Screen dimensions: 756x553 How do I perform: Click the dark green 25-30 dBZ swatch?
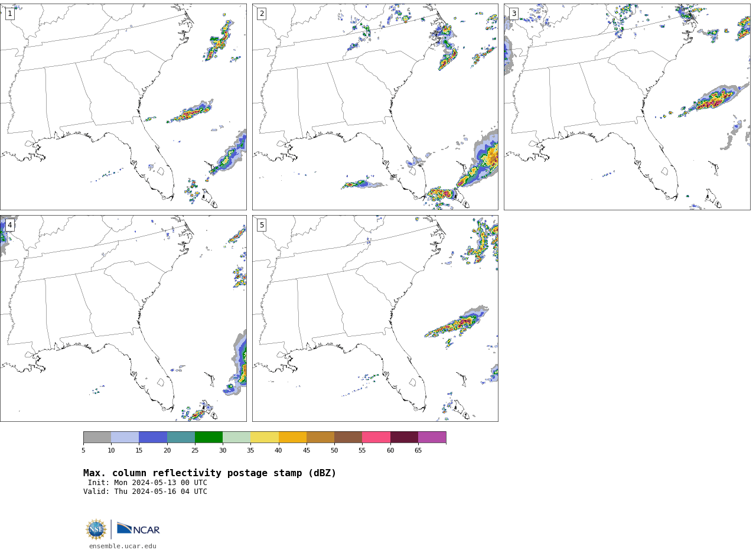pyautogui.click(x=208, y=437)
